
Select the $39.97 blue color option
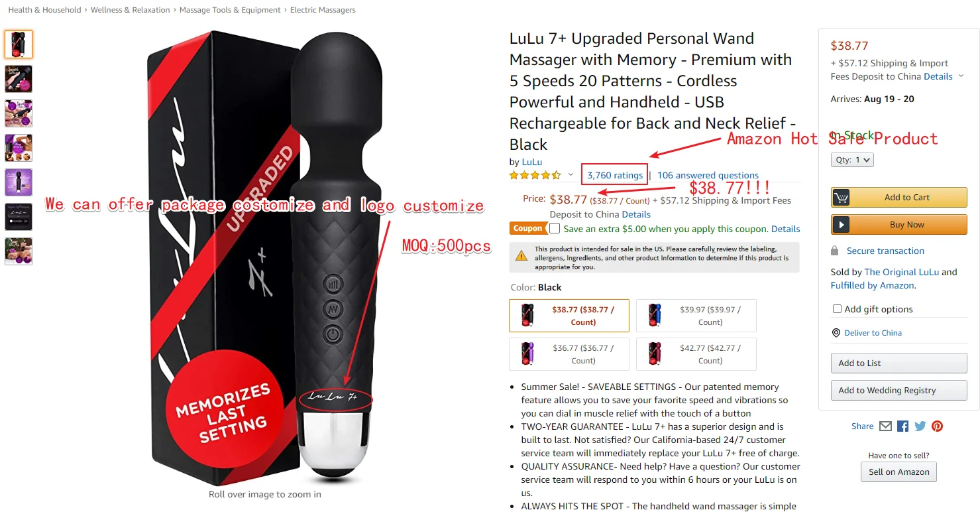click(x=696, y=316)
